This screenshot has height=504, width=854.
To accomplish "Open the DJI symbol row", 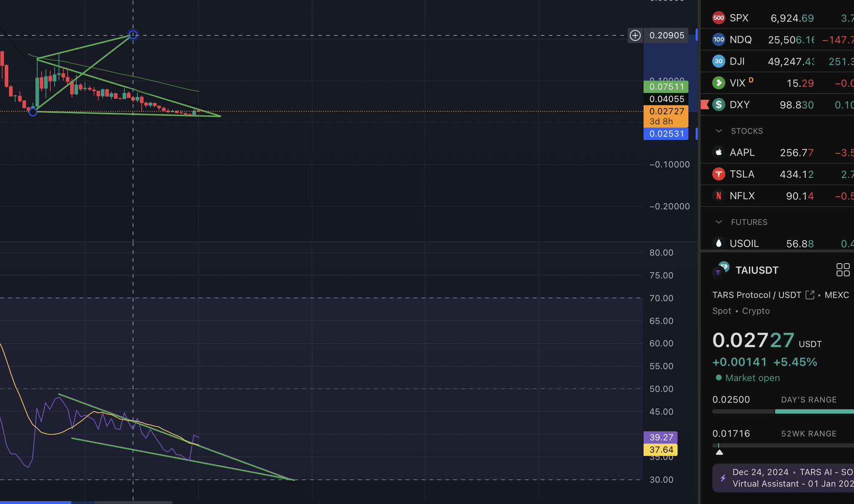I will pyautogui.click(x=737, y=61).
